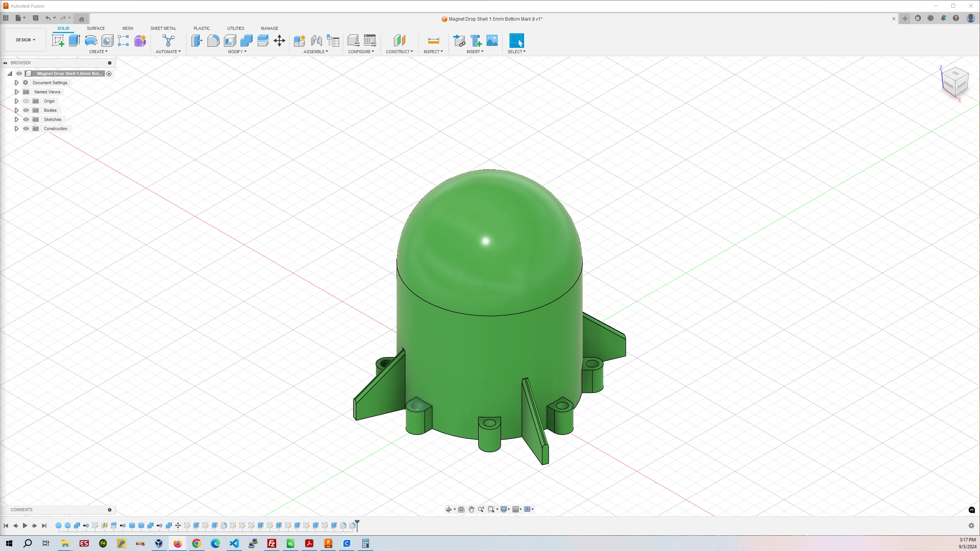Select the Combine tool
Image resolution: width=980 pixels, height=551 pixels.
246,41
